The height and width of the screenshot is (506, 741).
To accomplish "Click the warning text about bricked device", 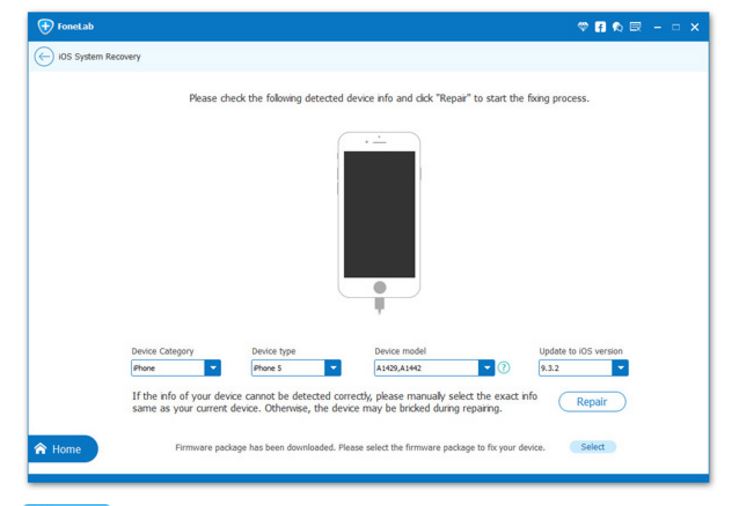I will tap(335, 402).
